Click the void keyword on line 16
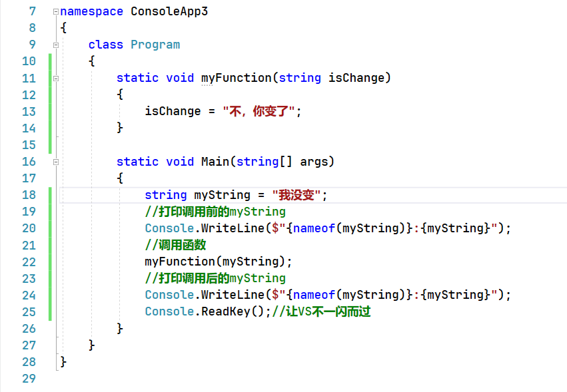Image resolution: width=567 pixels, height=392 pixels. [180, 162]
